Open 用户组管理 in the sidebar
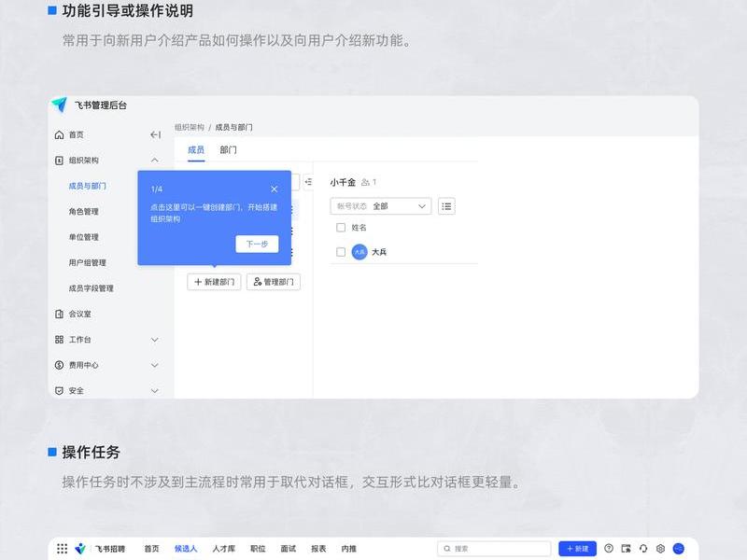The height and width of the screenshot is (560, 747). pos(87,263)
